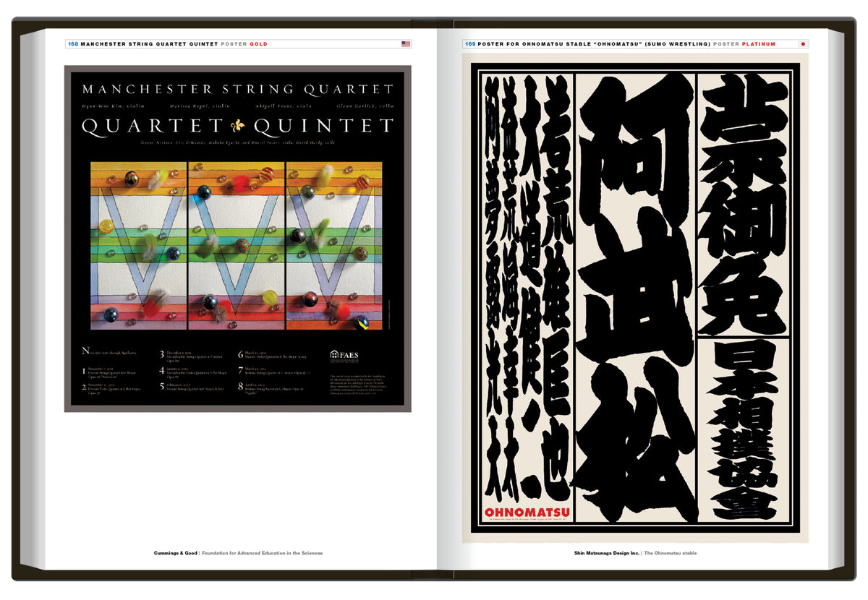The height and width of the screenshot is (600, 868).
Task: Click concert listing number 7
Action: (x=273, y=372)
